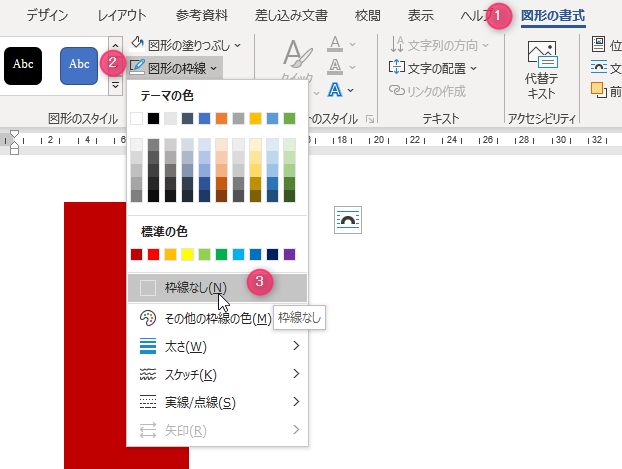
Task: Select the blue Abc shape style preset
Action: point(80,65)
